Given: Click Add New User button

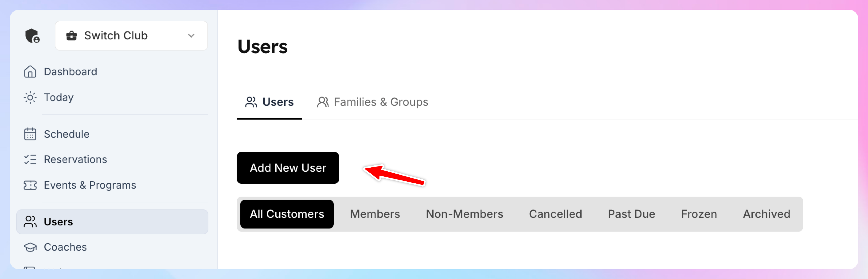Looking at the screenshot, I should coord(288,168).
